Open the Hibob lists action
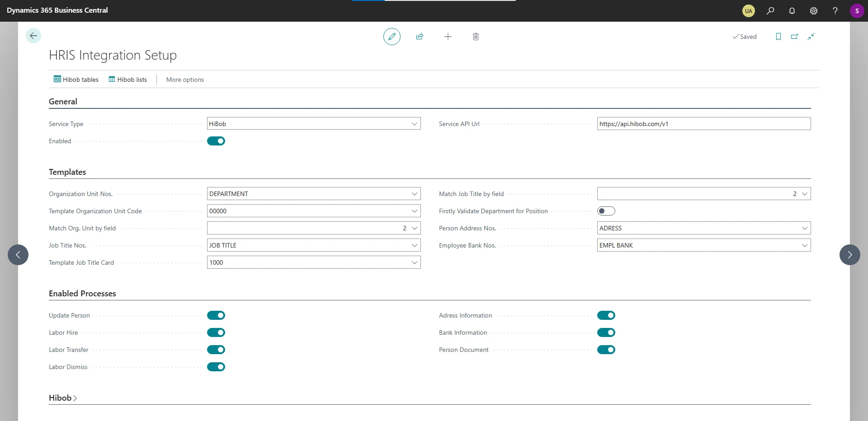This screenshot has width=868, height=421. tap(128, 80)
